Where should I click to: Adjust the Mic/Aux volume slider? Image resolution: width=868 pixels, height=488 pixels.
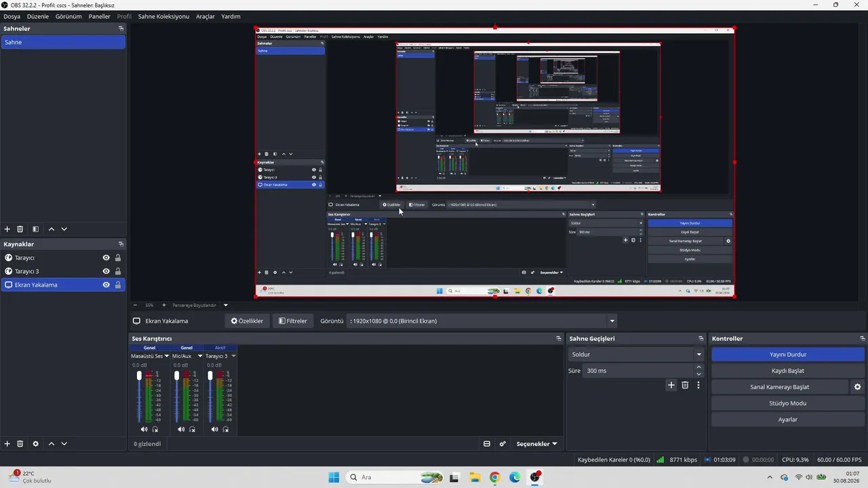[176, 375]
